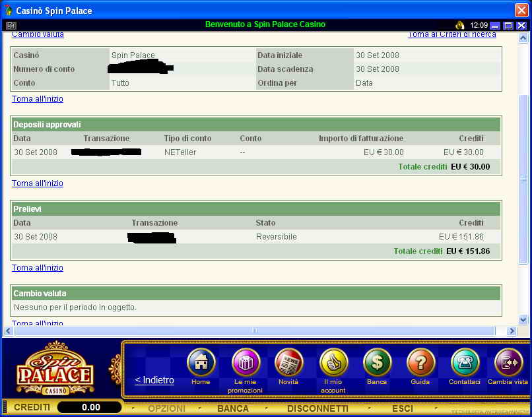Click the vertical scrollbar down arrow
The width and height of the screenshot is (532, 417).
pos(523,319)
